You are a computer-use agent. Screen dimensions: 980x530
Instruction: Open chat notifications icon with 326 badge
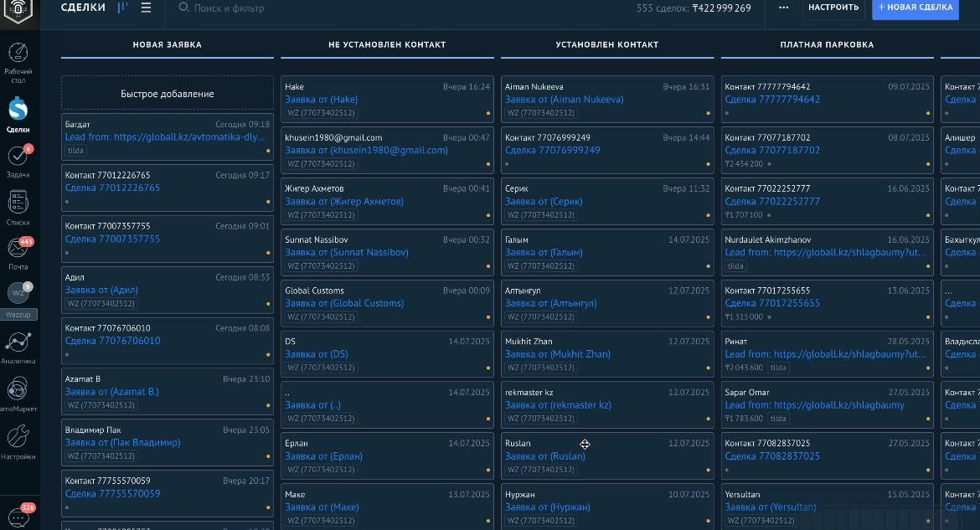18,517
